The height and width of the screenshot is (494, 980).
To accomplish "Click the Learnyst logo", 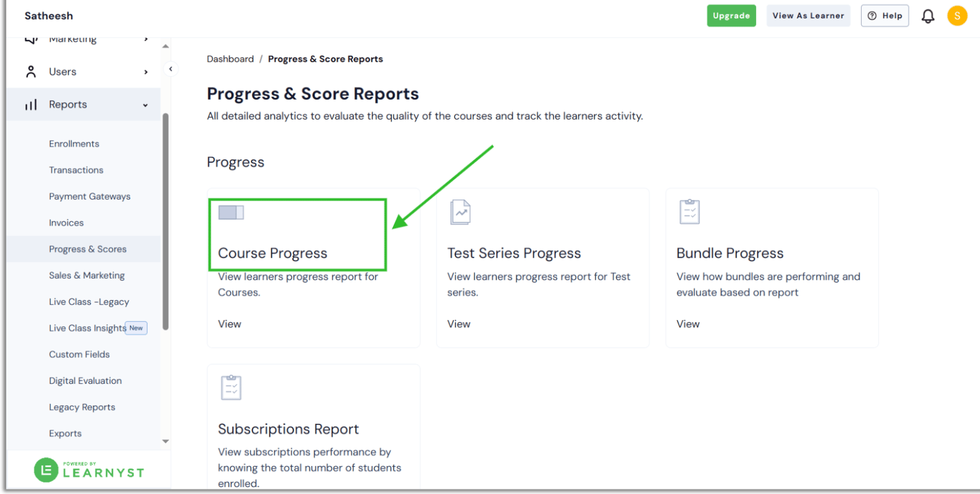I will point(89,470).
